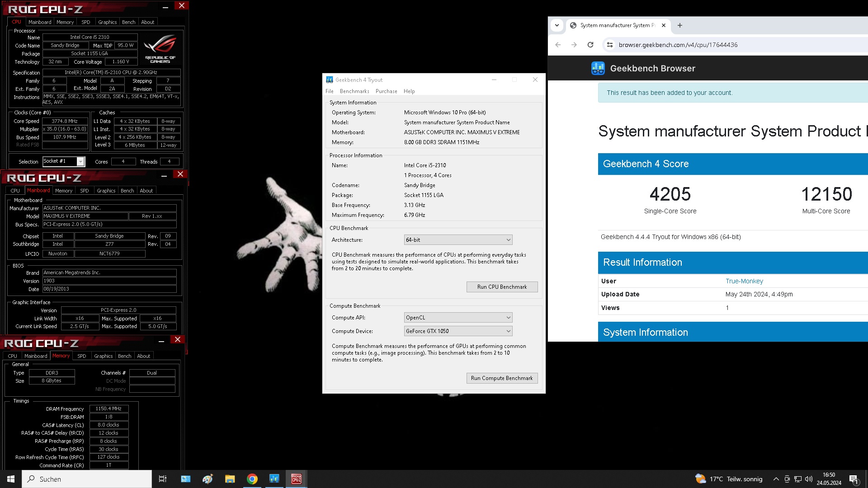Image resolution: width=868 pixels, height=488 pixels.
Task: Click the Intel Core i5 2310 name field
Action: [x=90, y=37]
